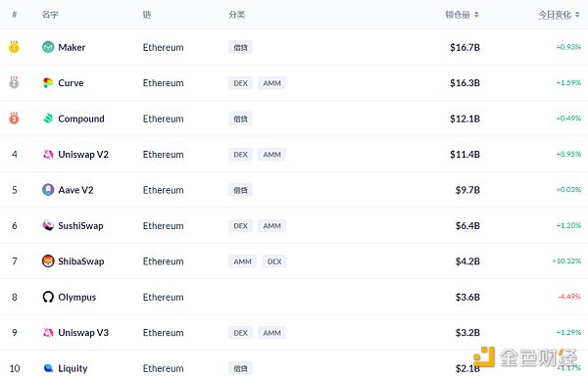Click the Aave V2 ghost icon
588x378 pixels.
point(48,190)
